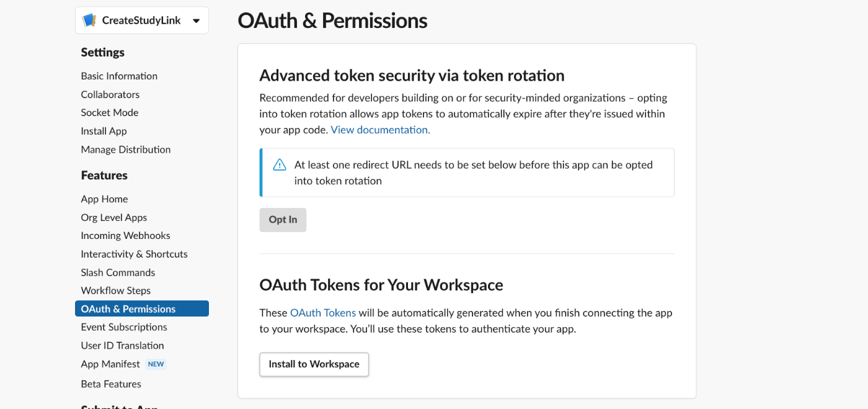The width and height of the screenshot is (868, 409).
Task: Click the CreateStudyLink app icon
Action: click(89, 20)
